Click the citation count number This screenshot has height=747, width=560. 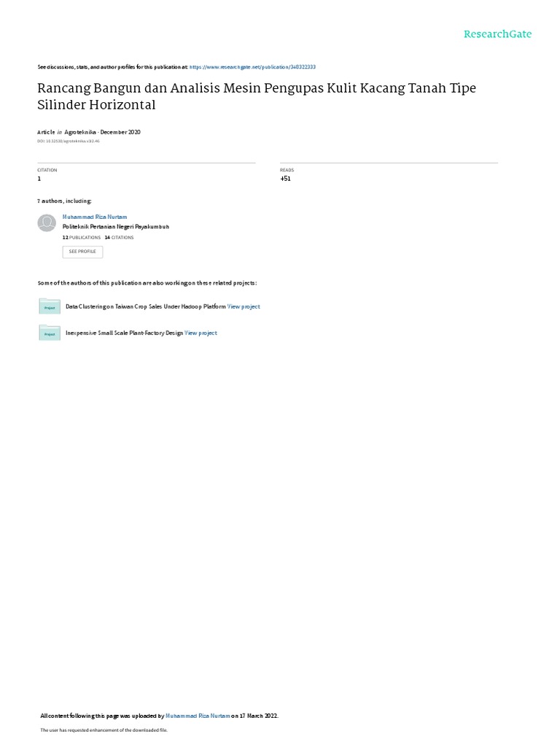click(x=39, y=179)
